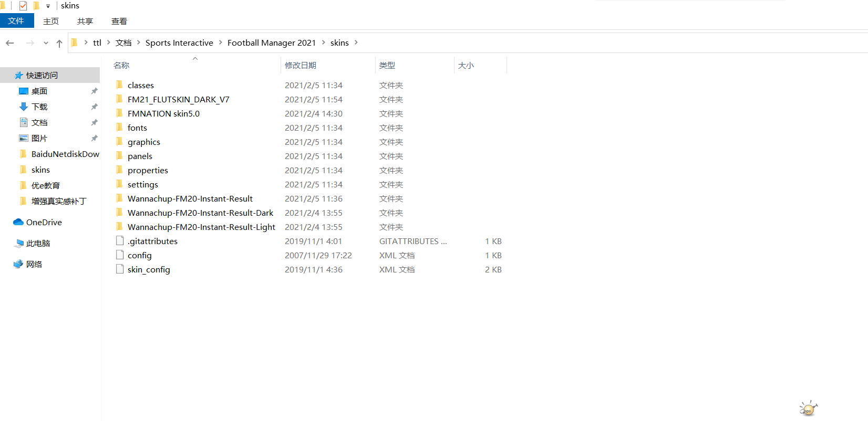Viewport: 868px width, 421px height.
Task: Expand the chevron after Football Manager 2021 breadcrumb
Action: 323,43
